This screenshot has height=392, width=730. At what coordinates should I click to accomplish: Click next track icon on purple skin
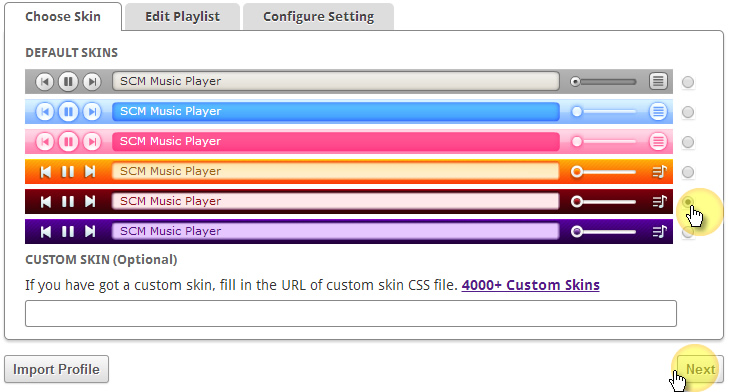click(x=90, y=231)
